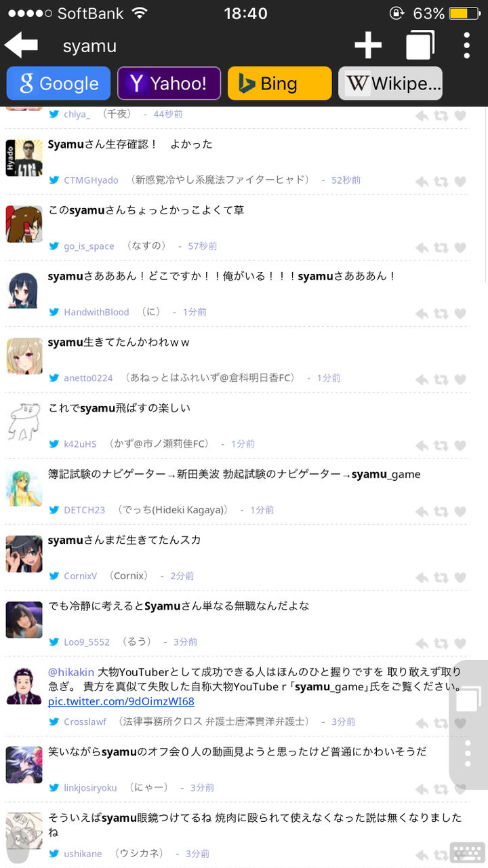Open floating side panel three-dot menu
Screen dimensions: 488x868
[468, 753]
